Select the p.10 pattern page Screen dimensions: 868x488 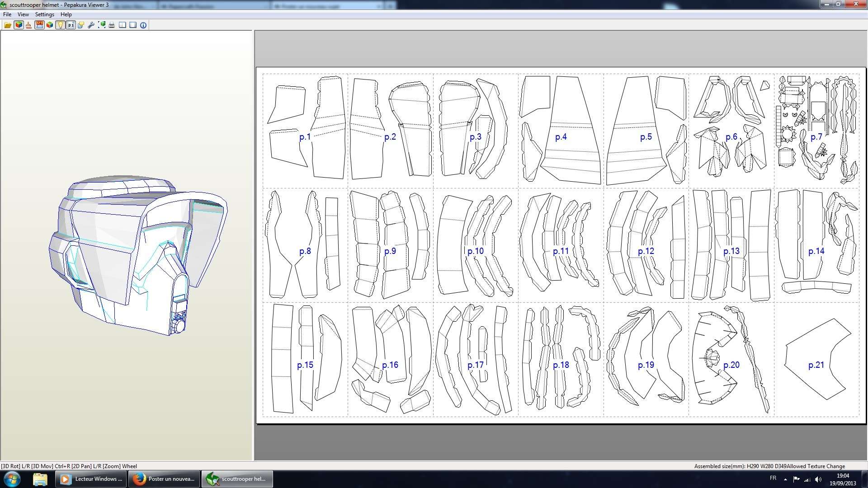coord(476,245)
